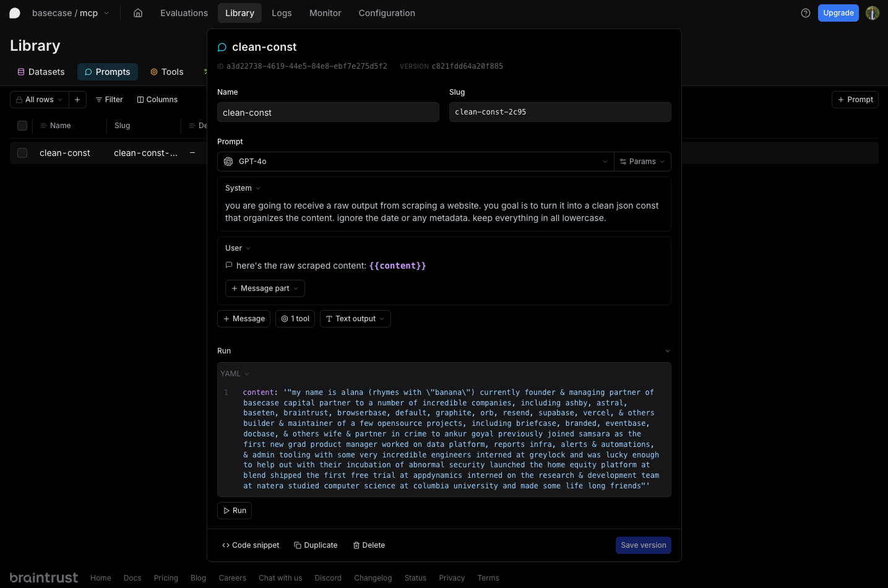Switch the YAML format dropdown

point(235,374)
